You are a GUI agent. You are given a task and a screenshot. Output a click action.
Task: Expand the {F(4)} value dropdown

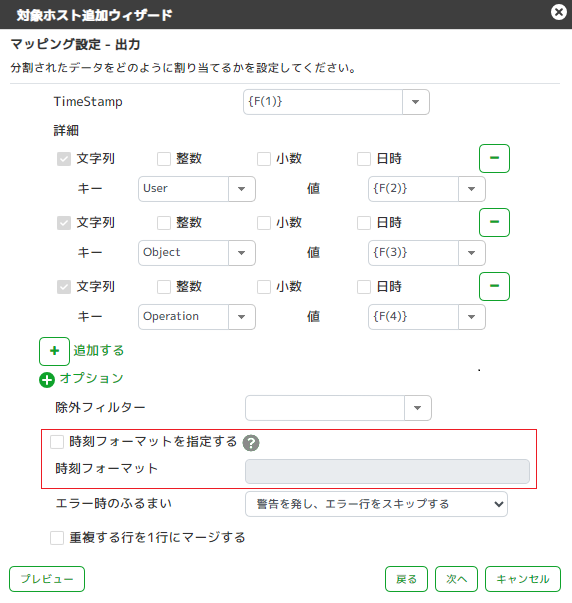click(x=472, y=317)
